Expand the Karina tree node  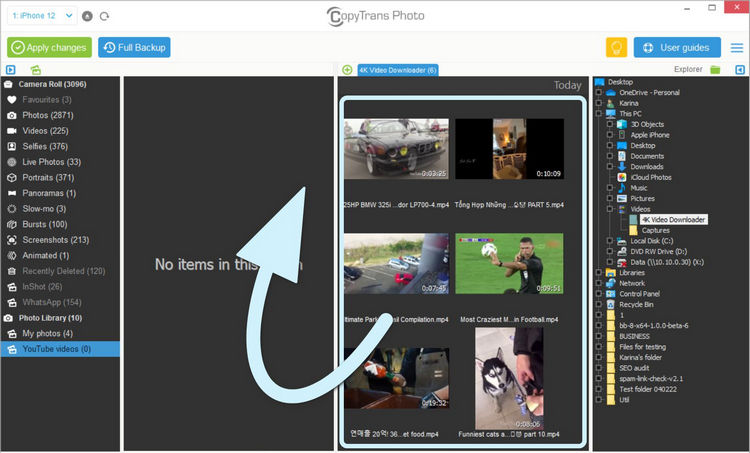point(598,103)
